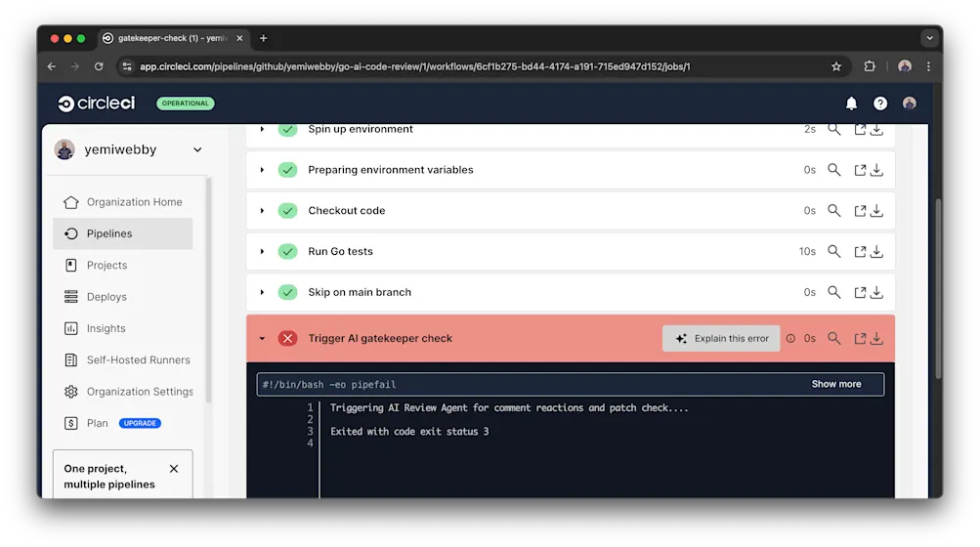This screenshot has height=547, width=980.
Task: Open the Chrome profile avatar
Action: tap(905, 66)
